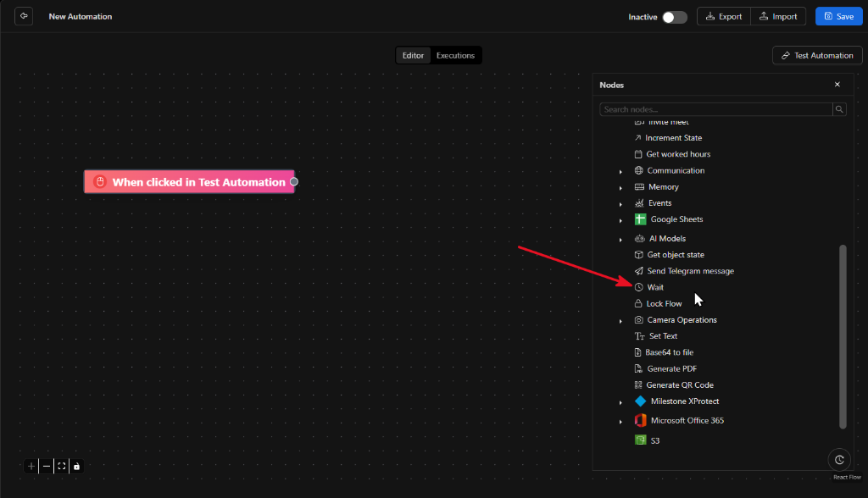This screenshot has height=498, width=868.
Task: Select the Increment State node text
Action: pos(673,138)
